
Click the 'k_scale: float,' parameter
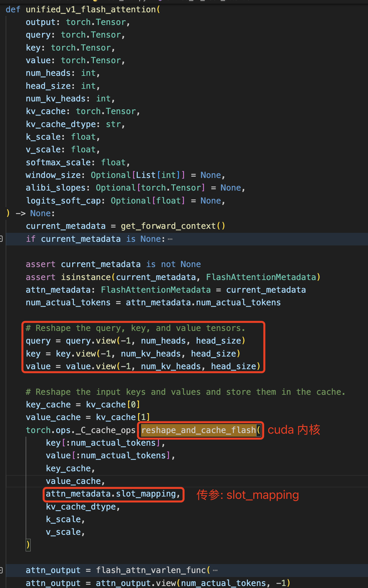(63, 137)
